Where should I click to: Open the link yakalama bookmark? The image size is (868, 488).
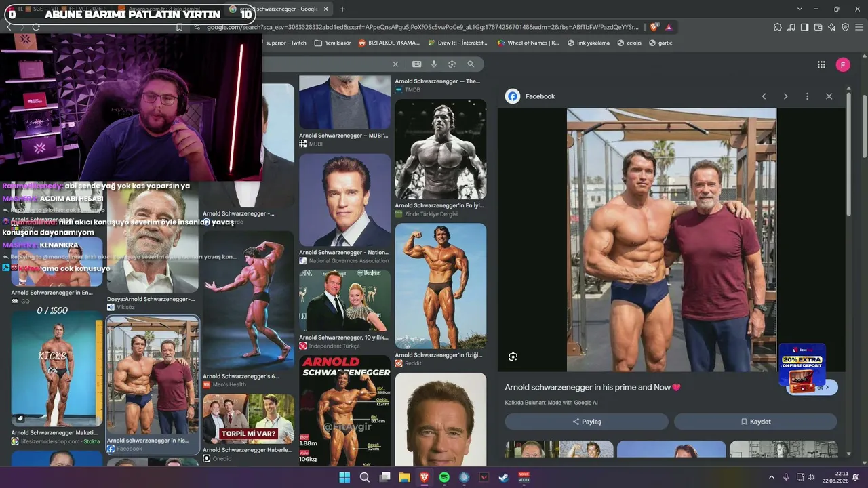click(588, 43)
